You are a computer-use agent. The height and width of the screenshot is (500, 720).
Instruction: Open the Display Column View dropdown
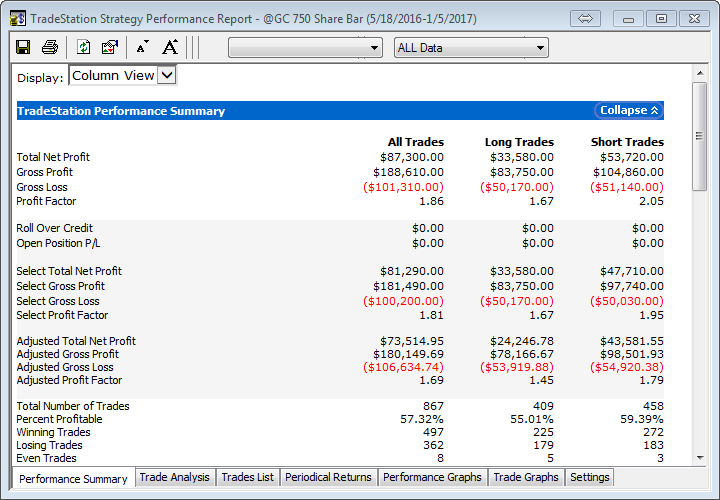(x=167, y=75)
